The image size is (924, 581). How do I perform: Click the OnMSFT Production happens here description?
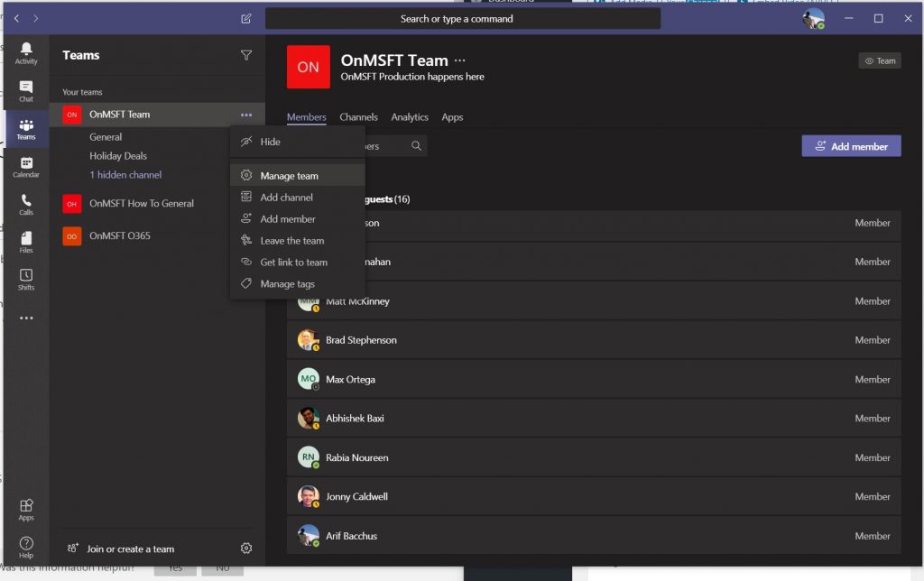point(412,77)
